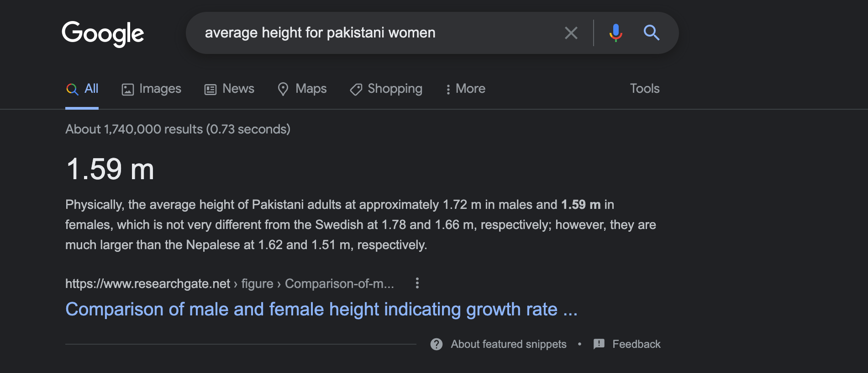This screenshot has width=868, height=373.
Task: Start voice search with microphone icon
Action: (615, 33)
